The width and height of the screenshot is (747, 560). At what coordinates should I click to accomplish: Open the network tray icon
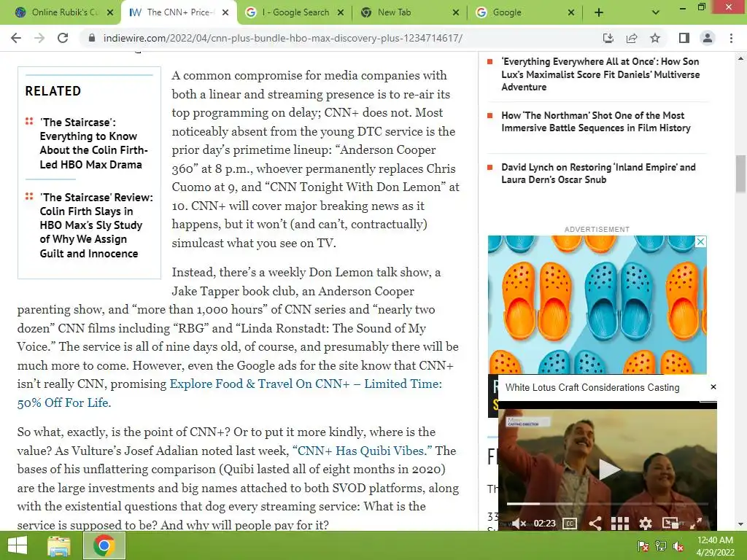pos(660,546)
